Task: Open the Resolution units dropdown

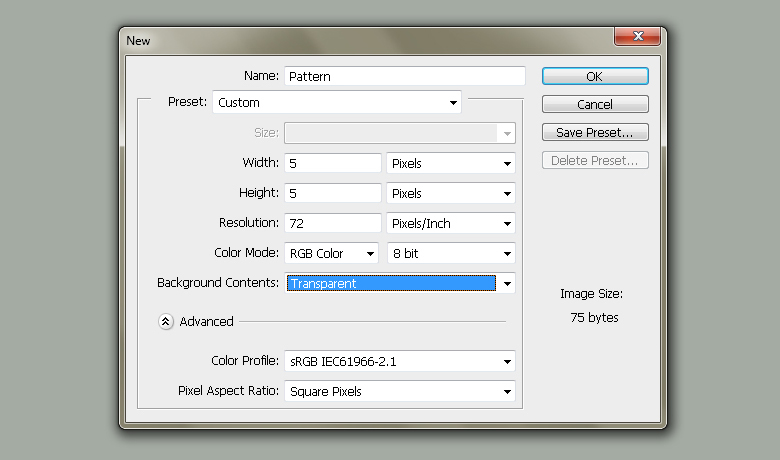Action: tap(450, 223)
